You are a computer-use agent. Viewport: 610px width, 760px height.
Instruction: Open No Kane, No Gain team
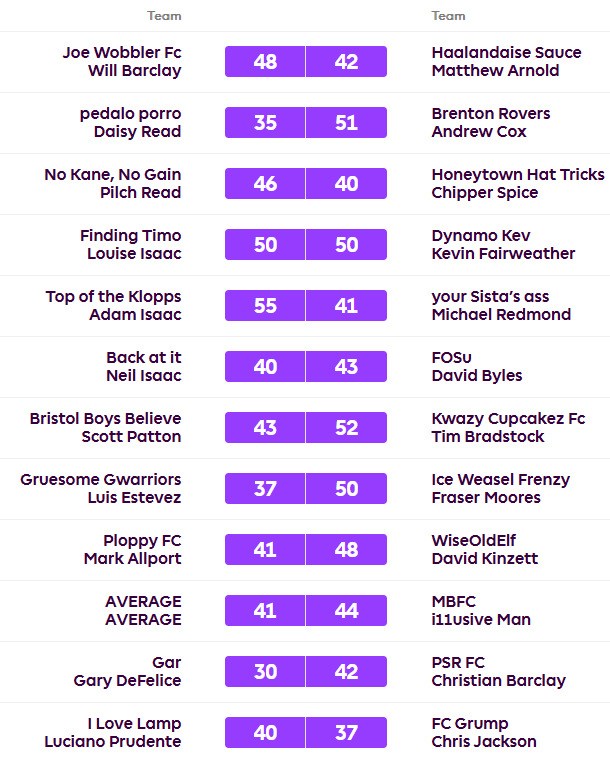tap(112, 175)
